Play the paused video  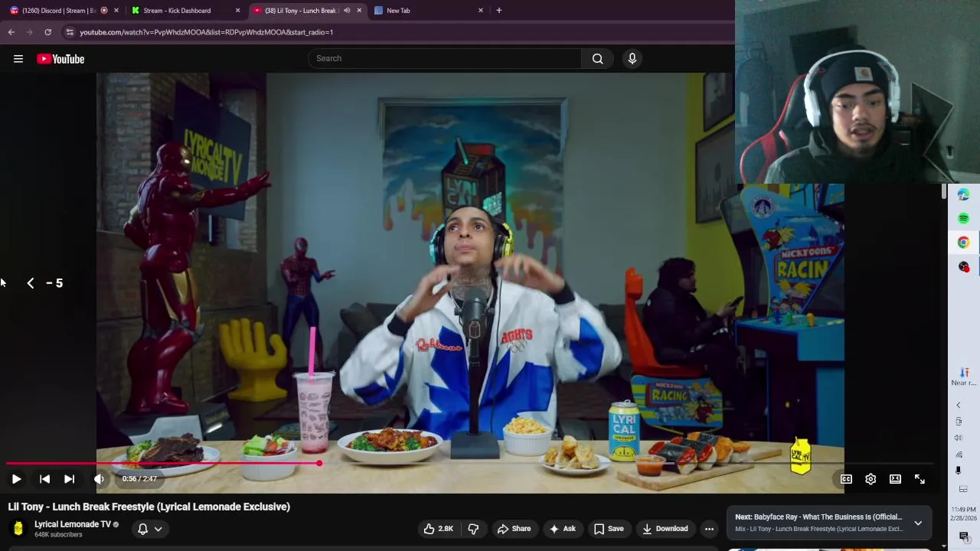pyautogui.click(x=16, y=479)
